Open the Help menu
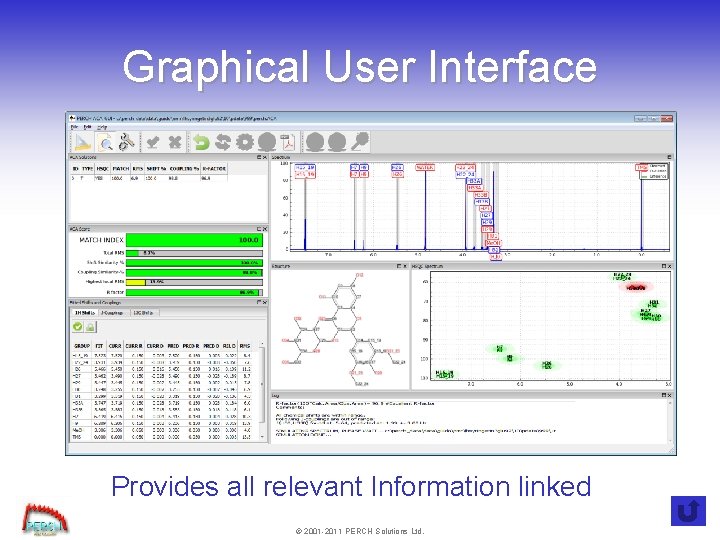The width and height of the screenshot is (720, 540). click(102, 127)
